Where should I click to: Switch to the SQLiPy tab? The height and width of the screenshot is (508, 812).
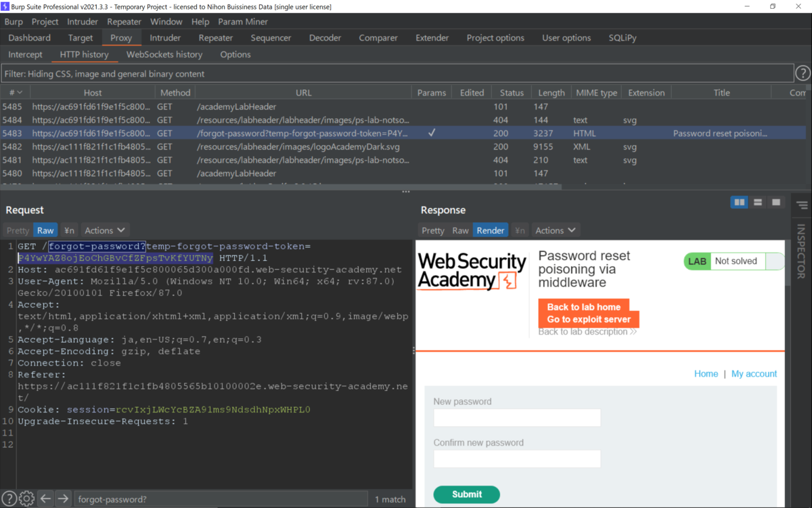623,38
